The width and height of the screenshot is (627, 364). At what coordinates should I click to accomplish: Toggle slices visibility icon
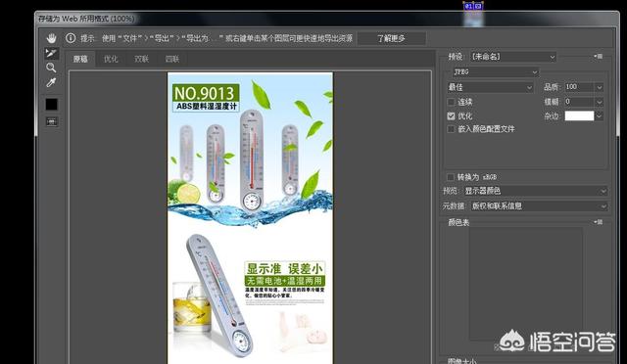tap(52, 121)
